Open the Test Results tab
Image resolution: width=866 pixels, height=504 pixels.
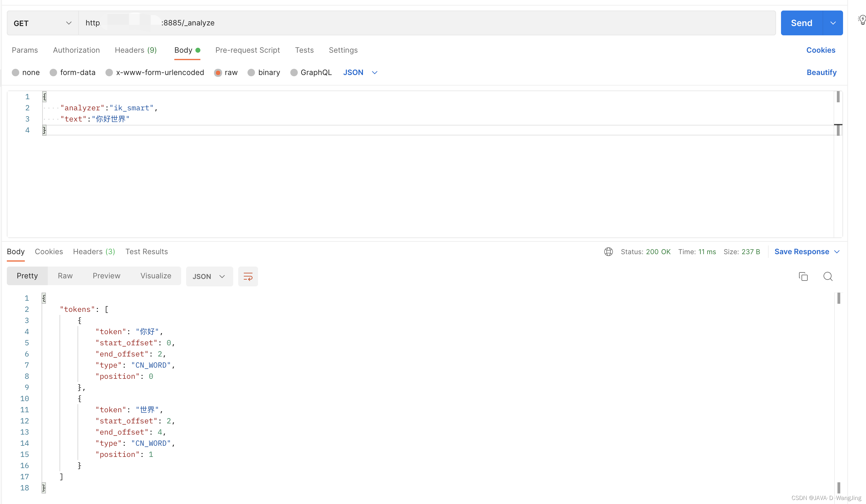pos(147,252)
